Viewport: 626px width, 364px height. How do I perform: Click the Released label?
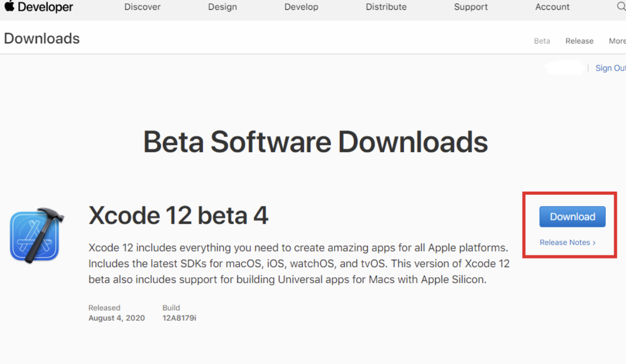tap(104, 308)
